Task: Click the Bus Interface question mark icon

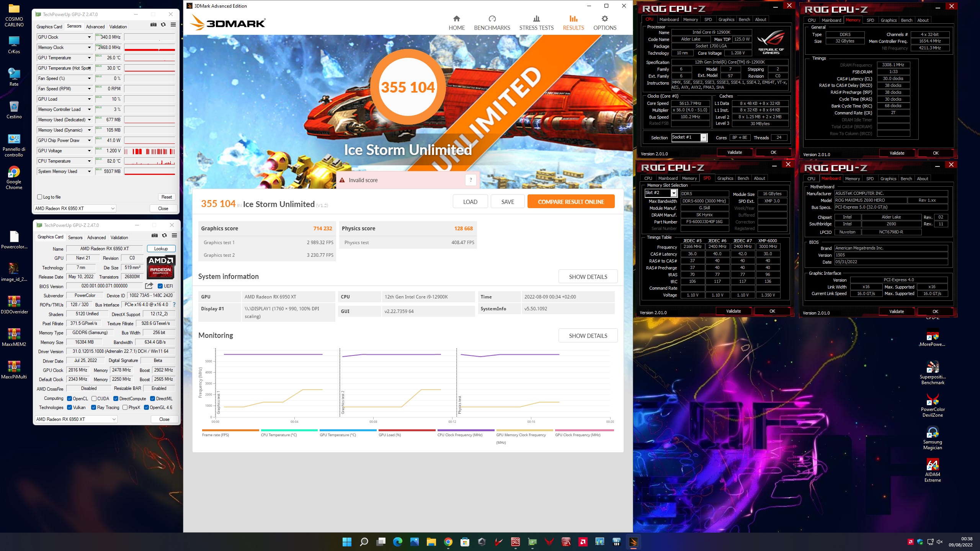Action: click(174, 305)
